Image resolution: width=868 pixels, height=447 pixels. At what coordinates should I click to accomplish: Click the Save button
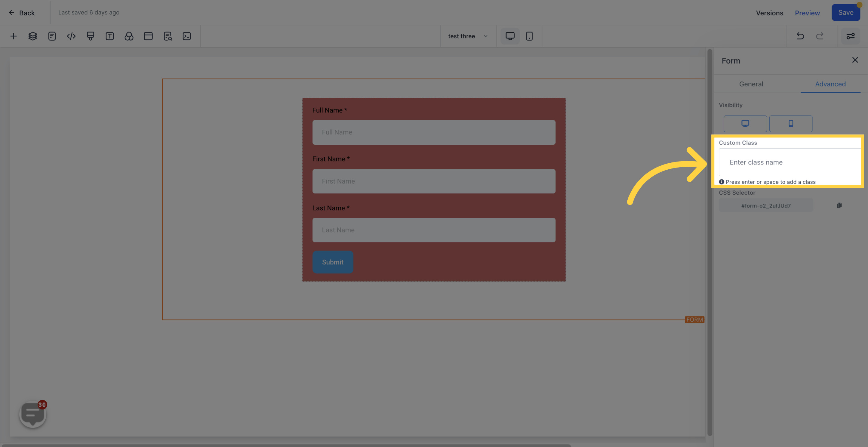coord(846,12)
